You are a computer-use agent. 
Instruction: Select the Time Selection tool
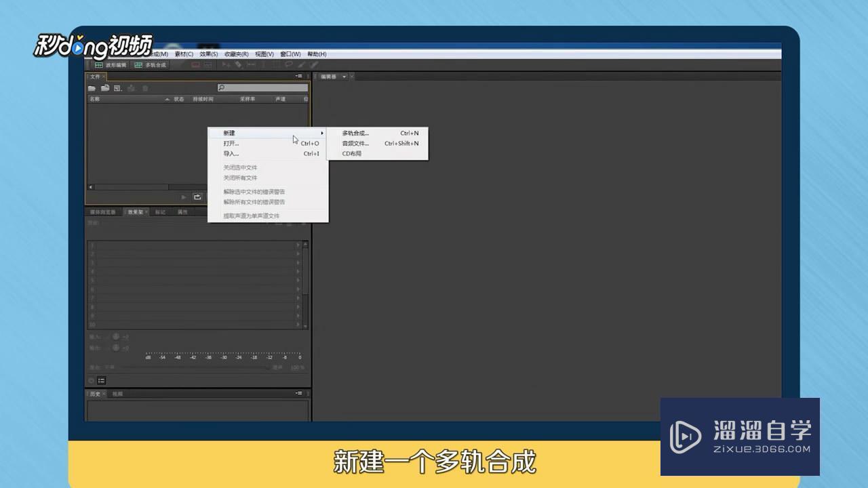tap(265, 64)
